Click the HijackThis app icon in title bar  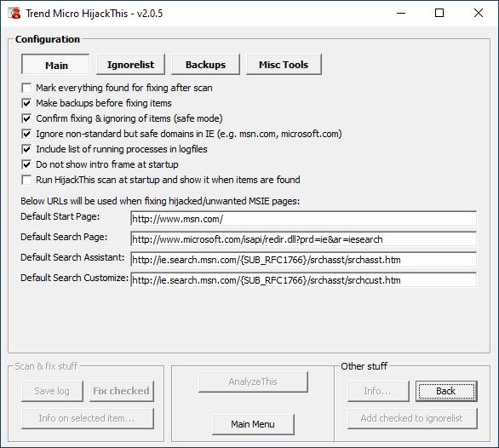click(x=14, y=14)
